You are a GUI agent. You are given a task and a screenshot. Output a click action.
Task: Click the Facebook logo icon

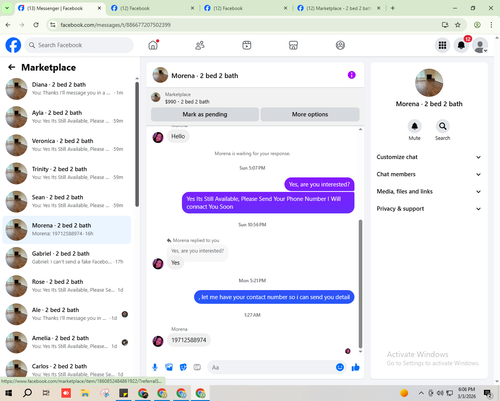(x=13, y=45)
